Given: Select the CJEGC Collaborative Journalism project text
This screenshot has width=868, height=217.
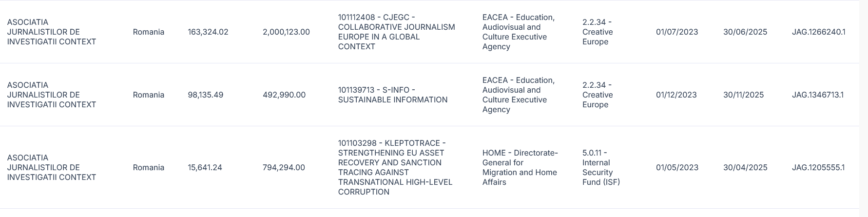Looking at the screenshot, I should coord(396,32).
